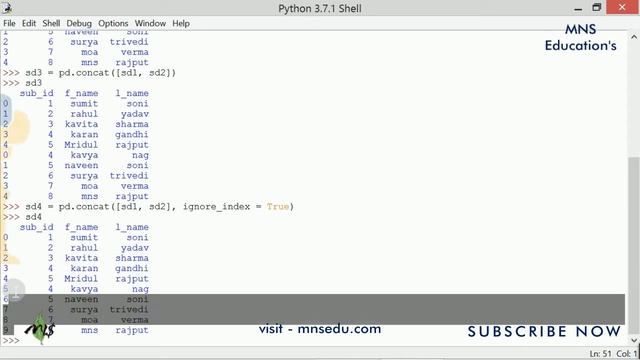The height and width of the screenshot is (360, 640).
Task: Click the Python IDLE icon in title bar
Action: (x=7, y=7)
